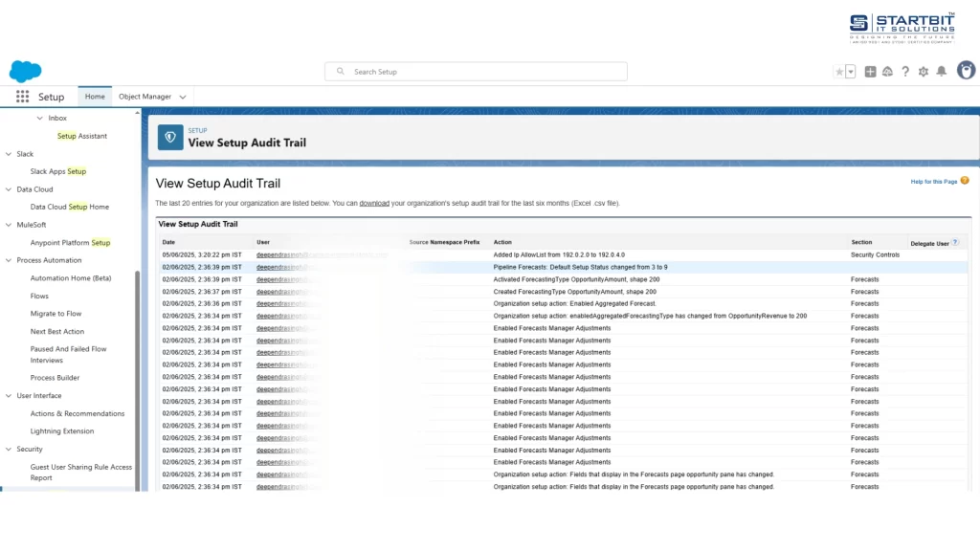Open the Guidance Center icon
980x551 pixels.
887,71
